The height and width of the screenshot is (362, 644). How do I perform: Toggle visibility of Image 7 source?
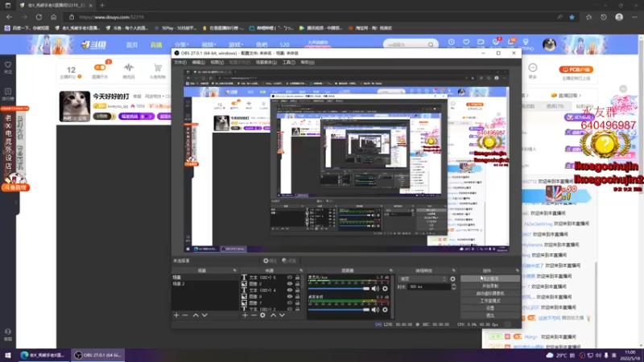tap(290, 303)
